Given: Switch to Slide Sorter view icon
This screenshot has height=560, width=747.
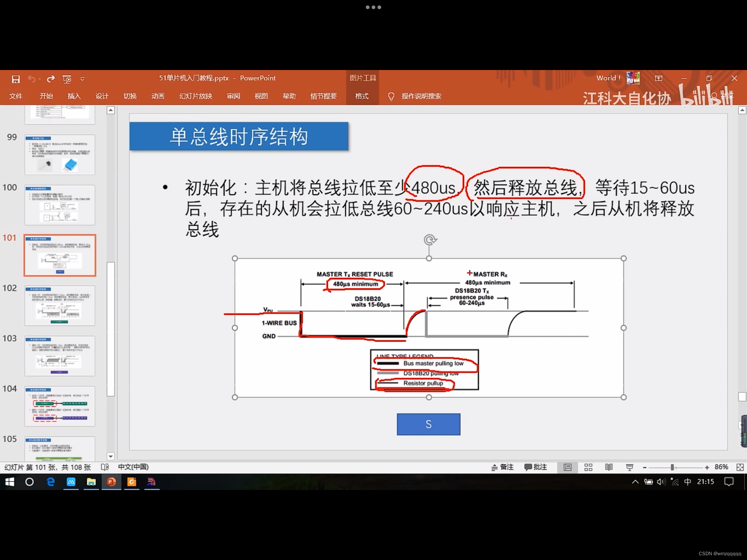Looking at the screenshot, I should pyautogui.click(x=588, y=467).
